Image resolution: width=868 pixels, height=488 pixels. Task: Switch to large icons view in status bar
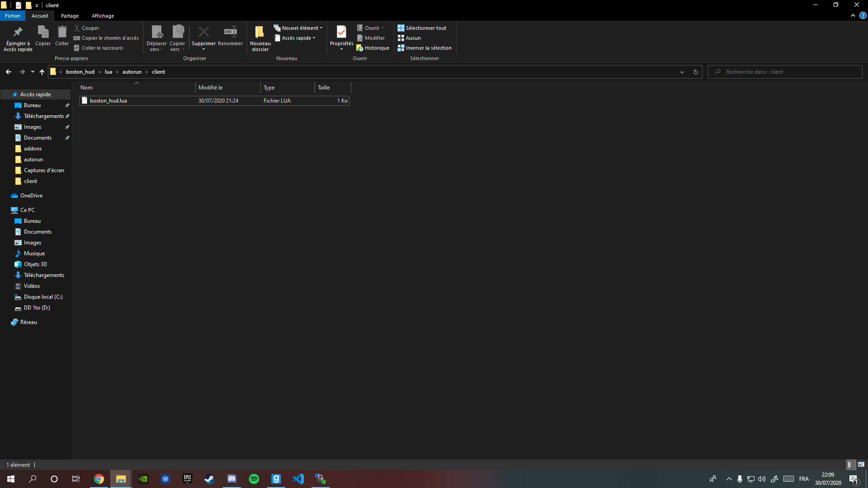861,465
